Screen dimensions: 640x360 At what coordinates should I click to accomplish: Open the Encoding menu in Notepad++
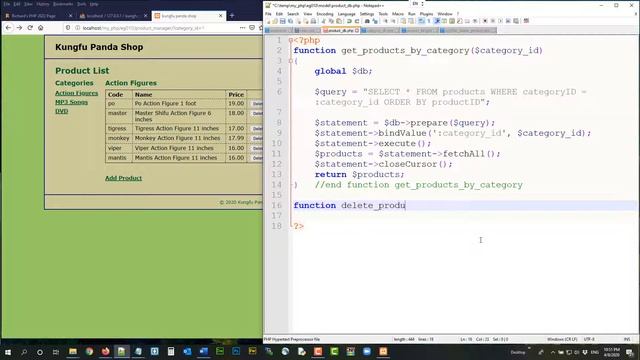click(x=325, y=14)
